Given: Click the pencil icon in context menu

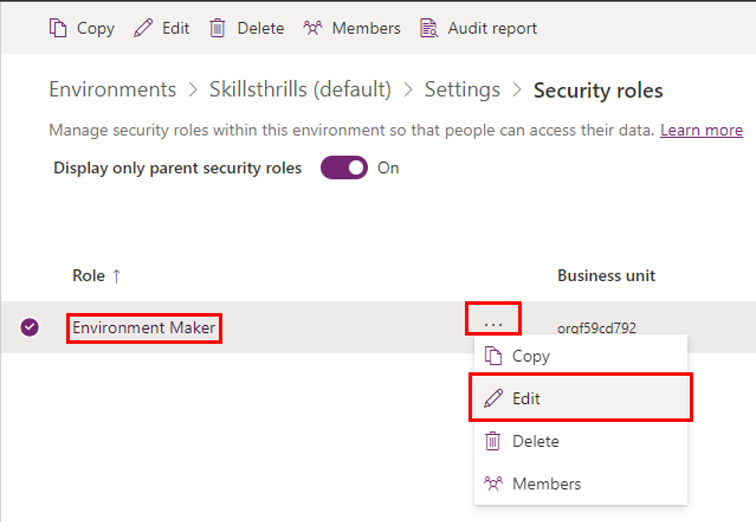Looking at the screenshot, I should click(x=493, y=398).
